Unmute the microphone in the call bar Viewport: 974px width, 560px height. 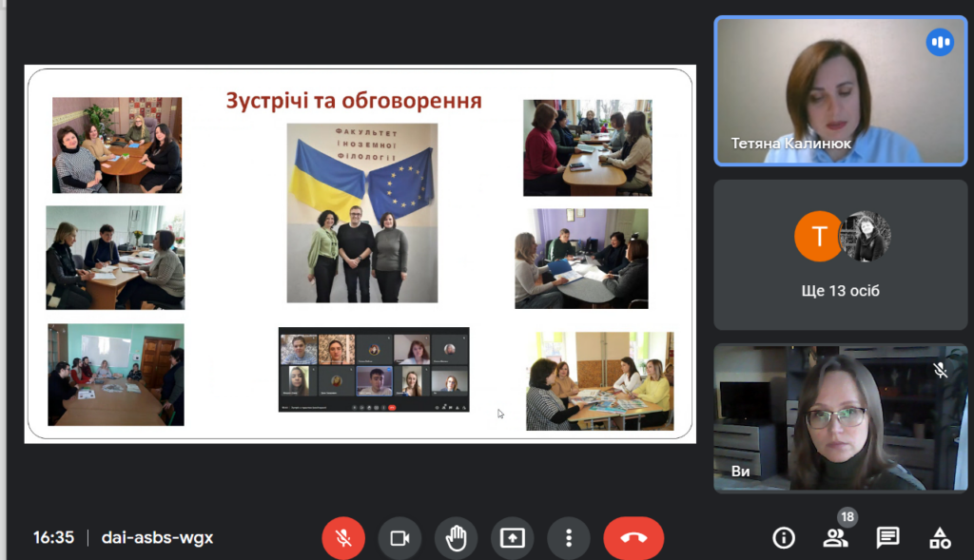point(343,538)
